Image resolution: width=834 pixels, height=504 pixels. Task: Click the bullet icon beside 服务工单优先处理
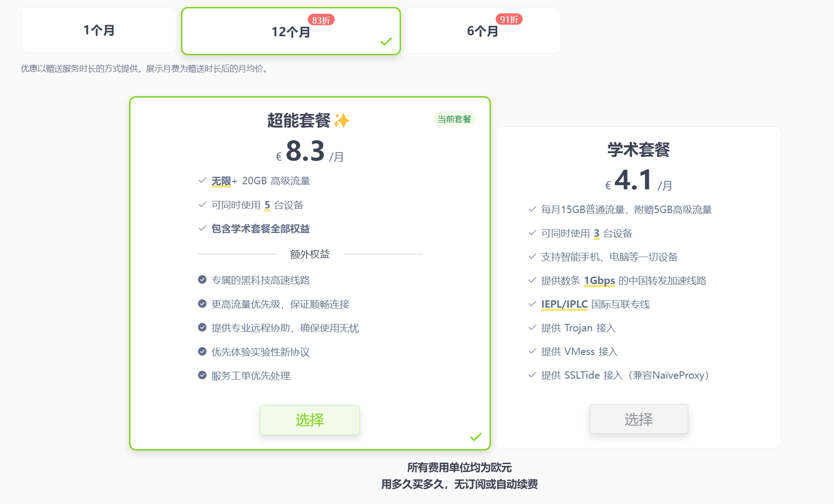point(202,375)
